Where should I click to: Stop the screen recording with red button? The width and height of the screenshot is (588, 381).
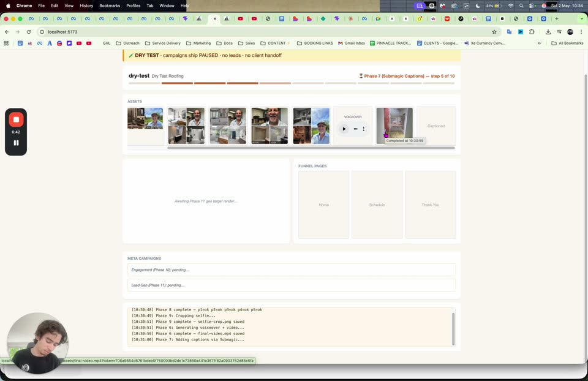[16, 119]
